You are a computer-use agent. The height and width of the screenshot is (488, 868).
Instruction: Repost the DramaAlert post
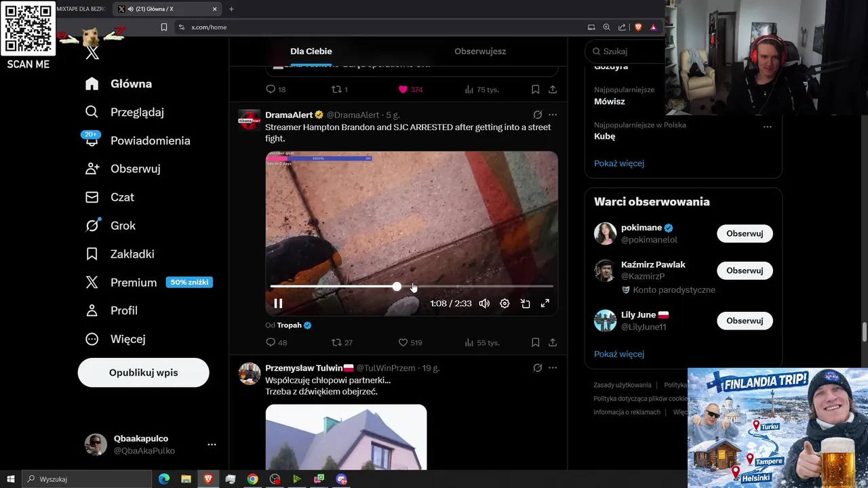coord(342,343)
